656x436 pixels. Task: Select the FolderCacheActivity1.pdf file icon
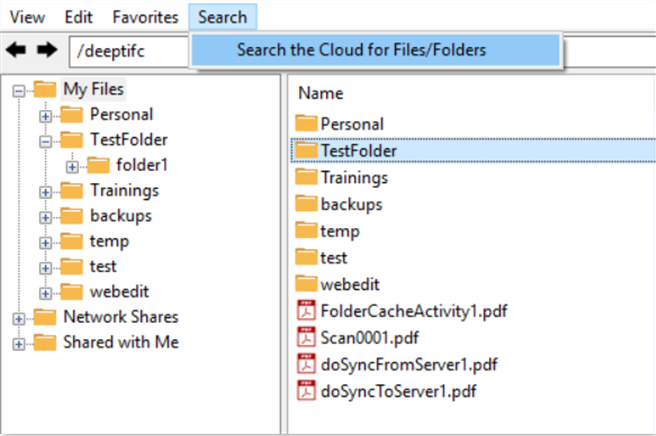point(306,310)
